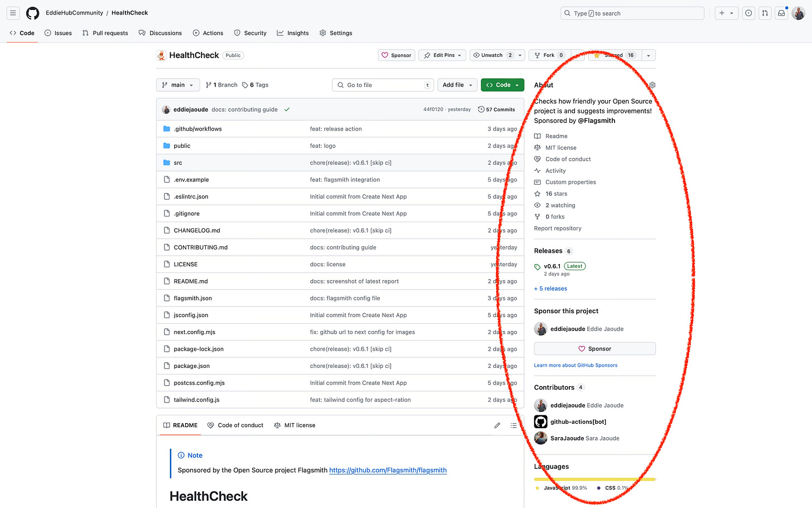This screenshot has width=812, height=508.
Task: Edit README with the pencil icon
Action: (x=497, y=425)
